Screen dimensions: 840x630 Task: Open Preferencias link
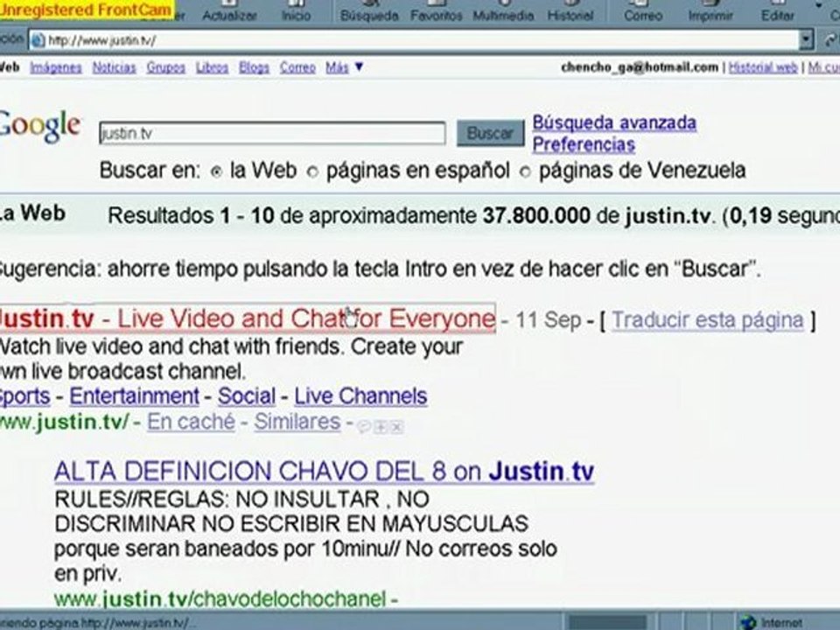tap(584, 144)
